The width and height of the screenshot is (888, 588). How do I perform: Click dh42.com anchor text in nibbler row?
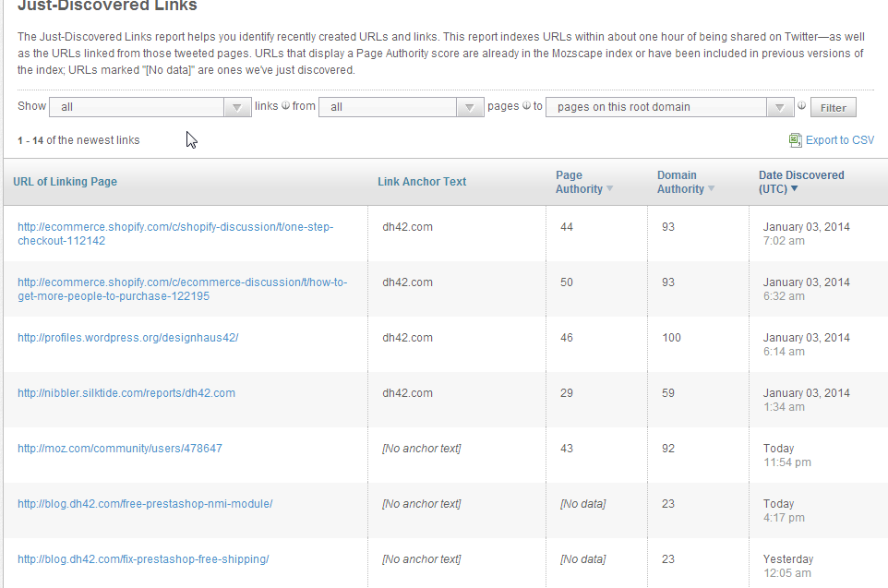coord(407,393)
